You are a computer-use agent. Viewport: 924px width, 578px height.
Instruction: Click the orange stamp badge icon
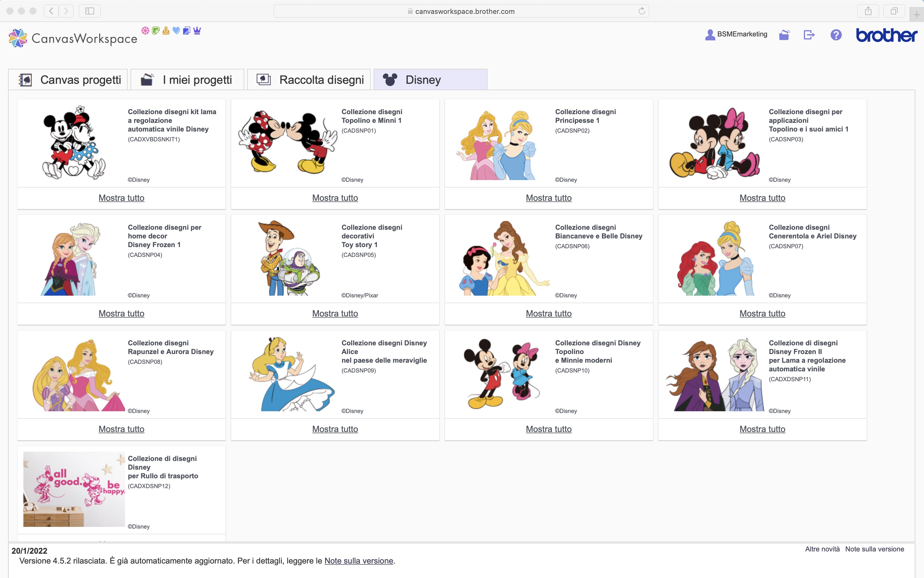pos(166,31)
